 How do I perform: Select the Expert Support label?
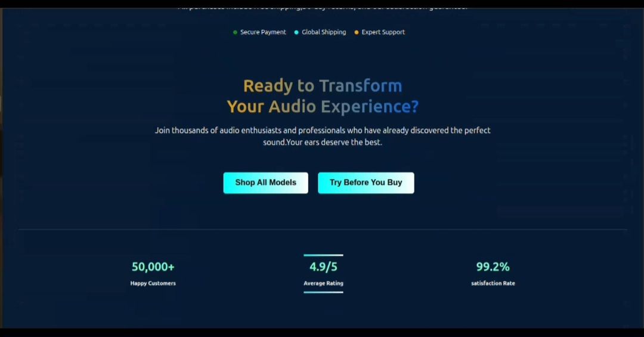(383, 32)
